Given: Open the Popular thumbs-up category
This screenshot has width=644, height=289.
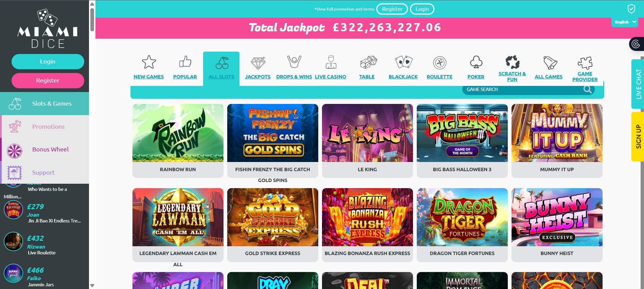Looking at the screenshot, I should point(185,62).
